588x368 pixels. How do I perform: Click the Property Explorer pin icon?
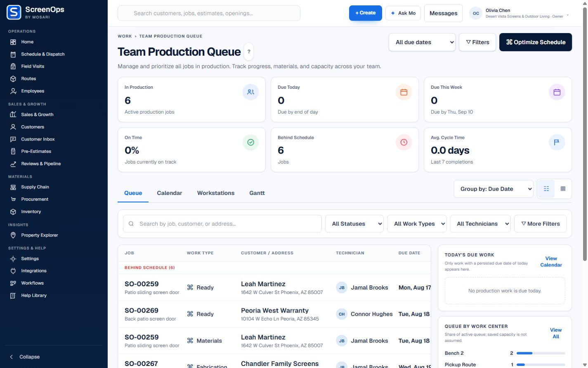pos(13,235)
